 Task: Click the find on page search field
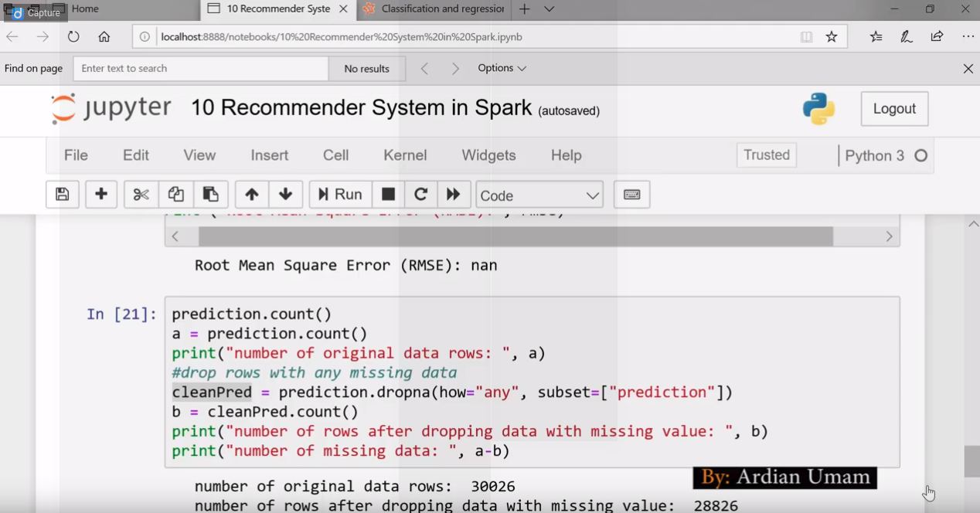click(x=200, y=68)
